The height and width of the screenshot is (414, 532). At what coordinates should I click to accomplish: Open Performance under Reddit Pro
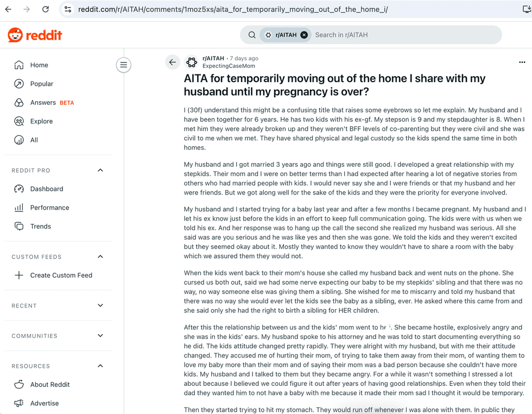tap(49, 208)
